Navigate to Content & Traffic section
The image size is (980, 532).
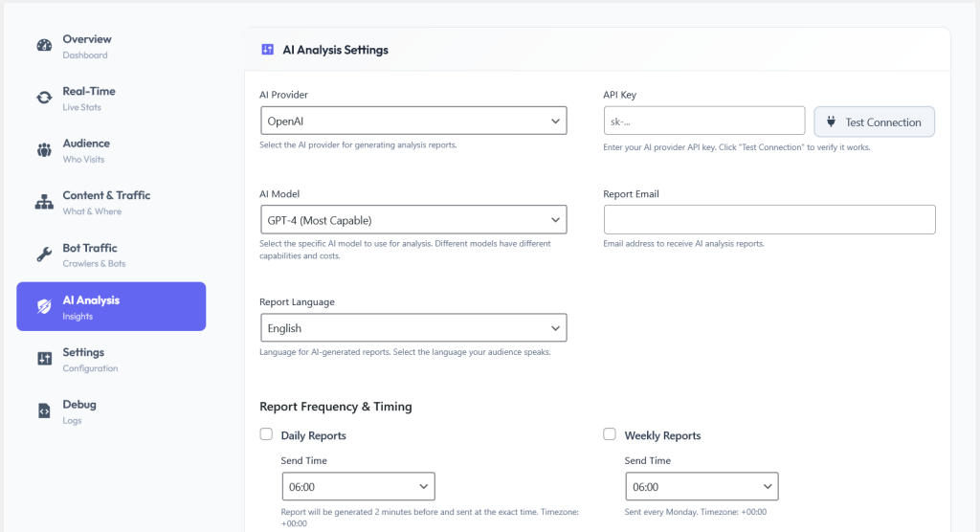pos(111,203)
